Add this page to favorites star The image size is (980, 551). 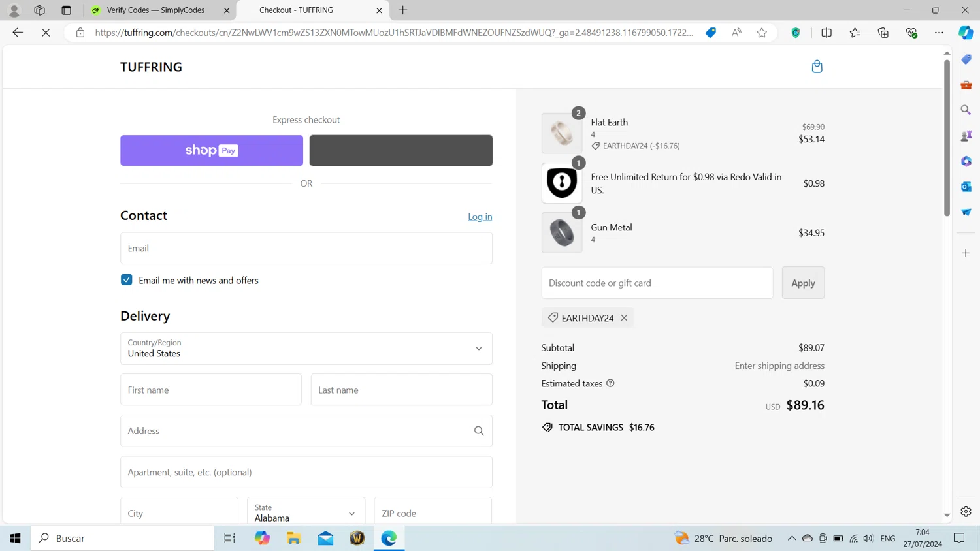click(x=762, y=33)
